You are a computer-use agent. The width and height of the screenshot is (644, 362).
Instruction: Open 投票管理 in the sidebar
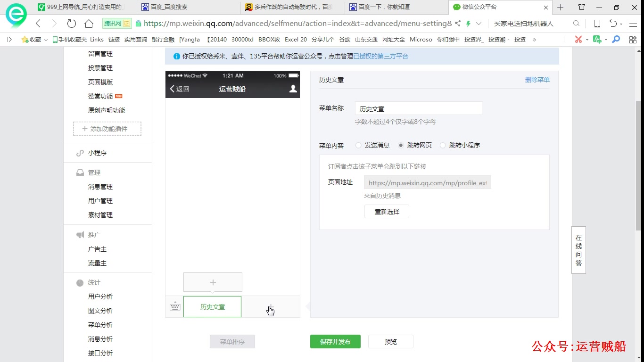[100, 68]
